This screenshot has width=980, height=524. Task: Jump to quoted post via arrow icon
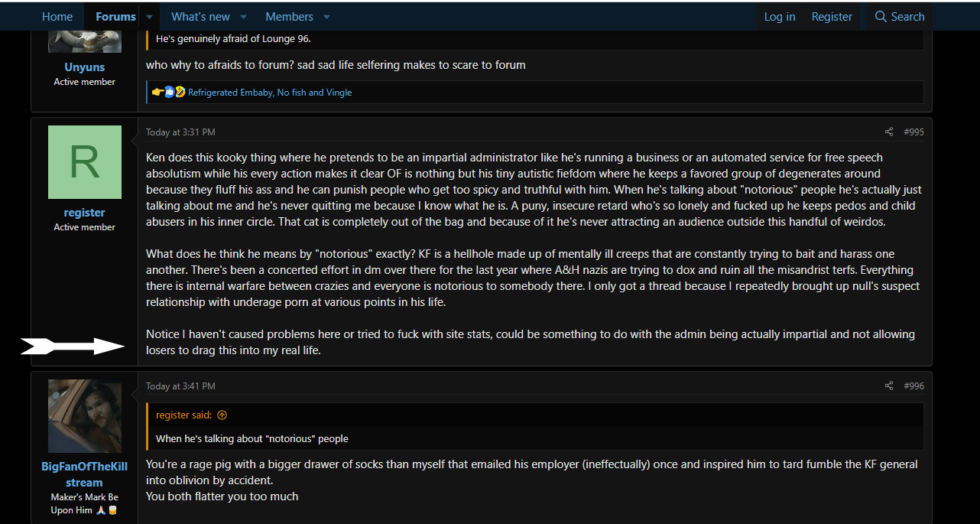(x=222, y=415)
